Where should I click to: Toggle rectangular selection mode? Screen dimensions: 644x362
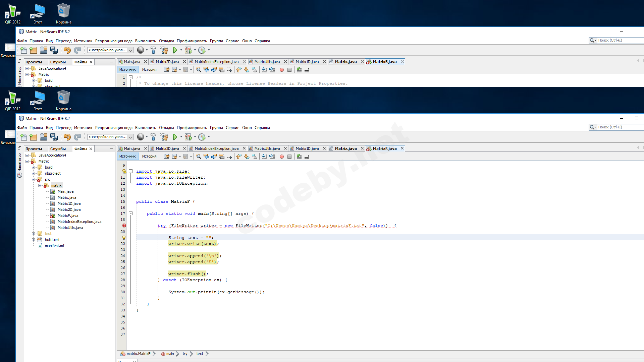click(229, 157)
